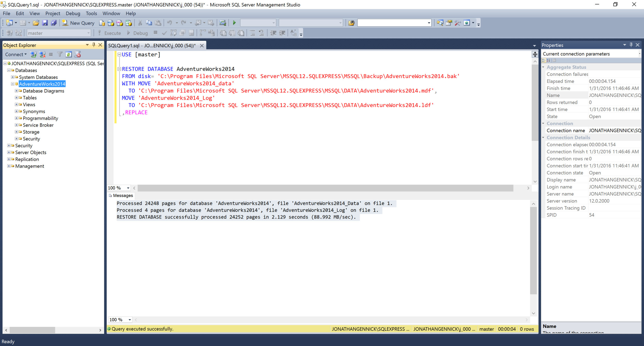
Task: Click the editor split window handle
Action: 535,54
